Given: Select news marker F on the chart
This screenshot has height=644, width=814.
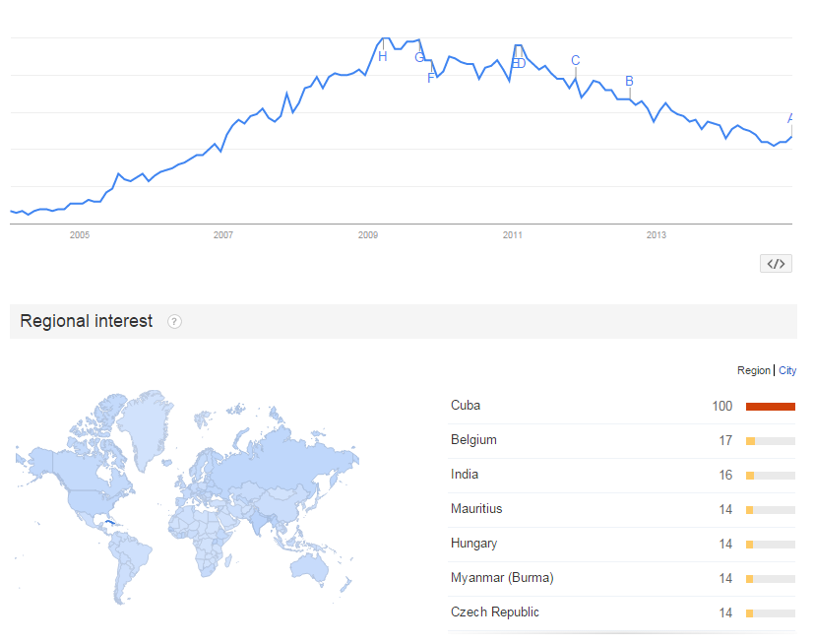Looking at the screenshot, I should tap(430, 78).
